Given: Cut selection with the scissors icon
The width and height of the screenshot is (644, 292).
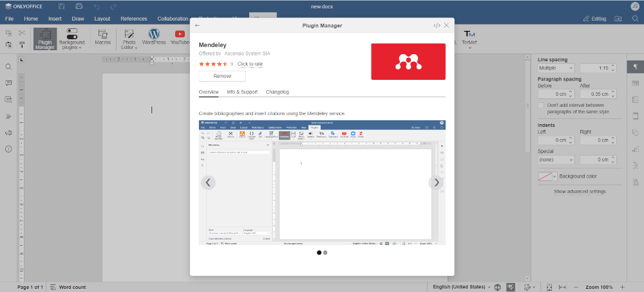Looking at the screenshot, I should pos(22,33).
